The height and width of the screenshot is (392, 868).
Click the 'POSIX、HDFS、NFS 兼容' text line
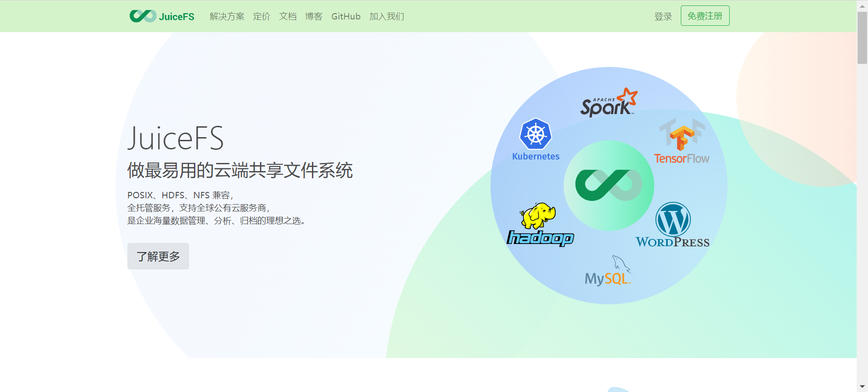click(x=180, y=195)
